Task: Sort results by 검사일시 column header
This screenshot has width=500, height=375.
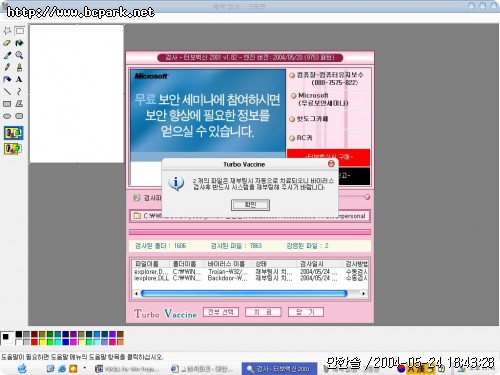Action: coord(320,264)
